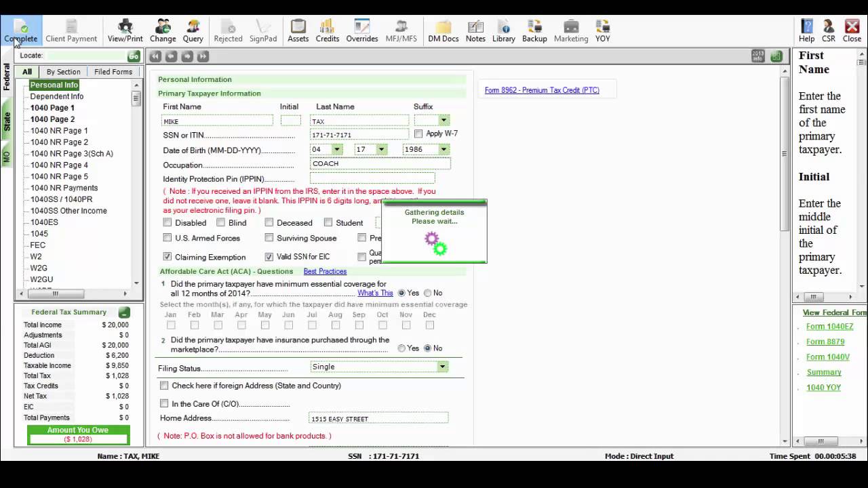Click the Backup toolbar icon
The height and width of the screenshot is (488, 868).
point(534,31)
